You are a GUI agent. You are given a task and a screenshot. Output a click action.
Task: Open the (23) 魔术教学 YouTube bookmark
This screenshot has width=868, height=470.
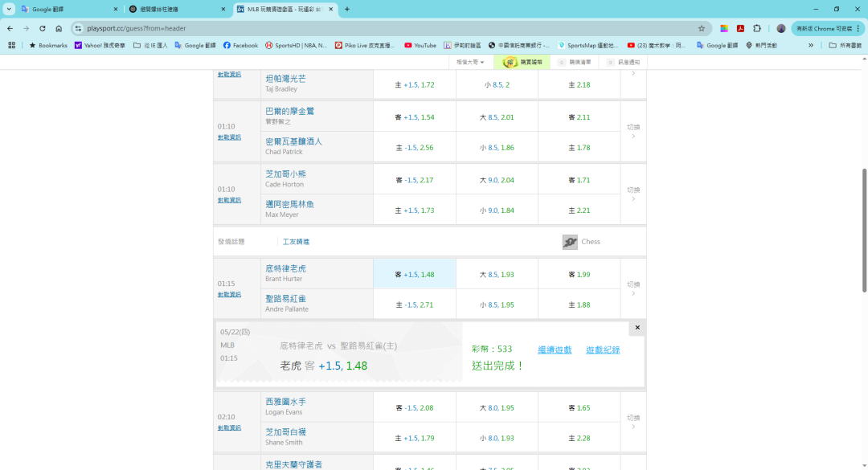pos(656,46)
